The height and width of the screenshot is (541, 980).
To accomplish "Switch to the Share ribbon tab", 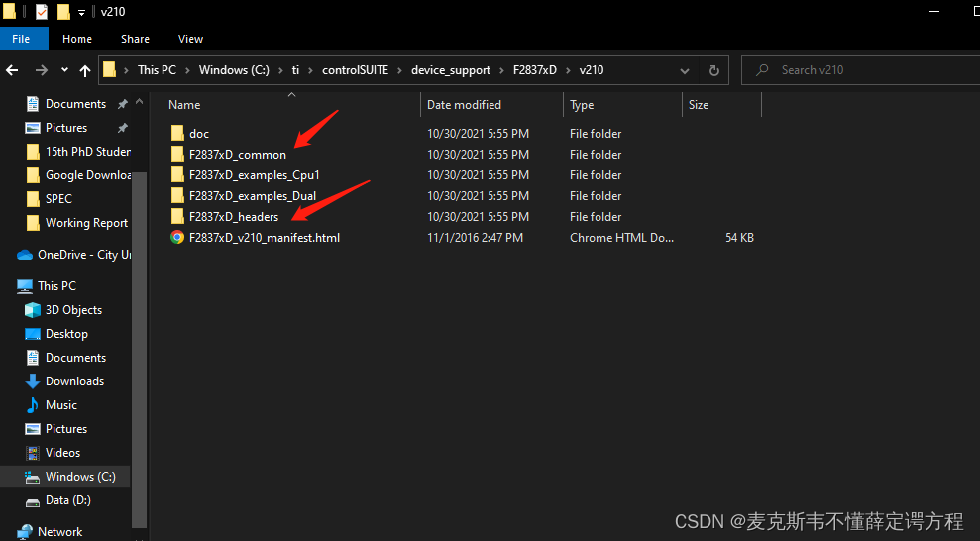I will pos(135,39).
